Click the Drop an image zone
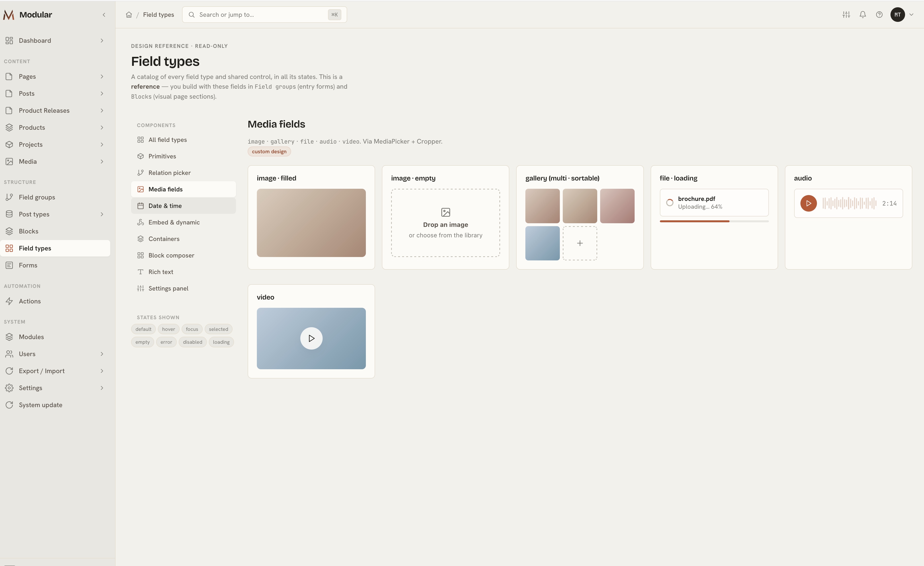 coord(445,223)
